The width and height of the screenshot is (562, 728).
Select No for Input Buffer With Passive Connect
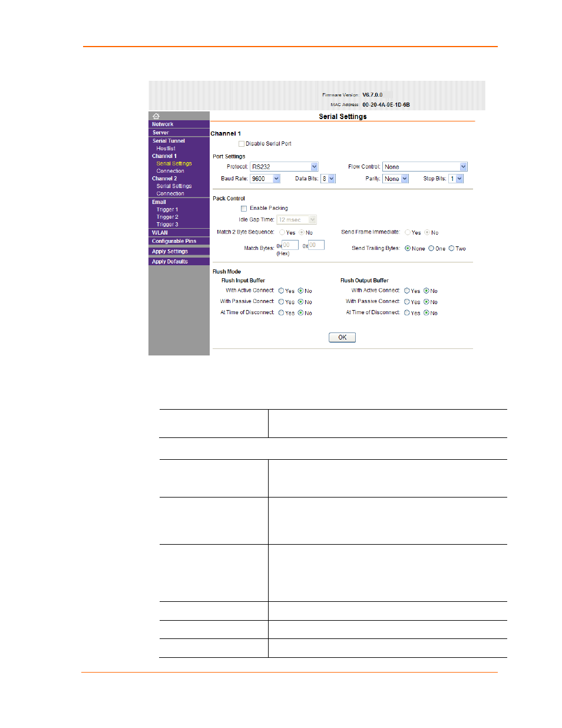(300, 302)
